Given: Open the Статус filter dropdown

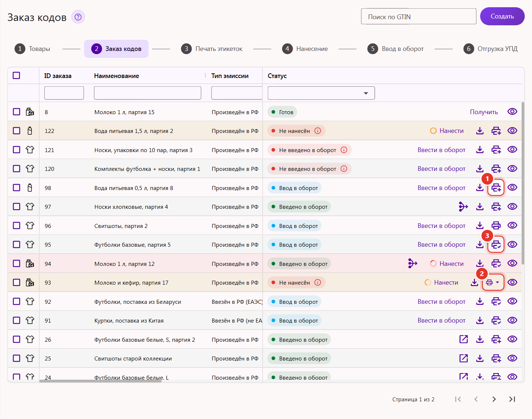Looking at the screenshot, I should [321, 93].
